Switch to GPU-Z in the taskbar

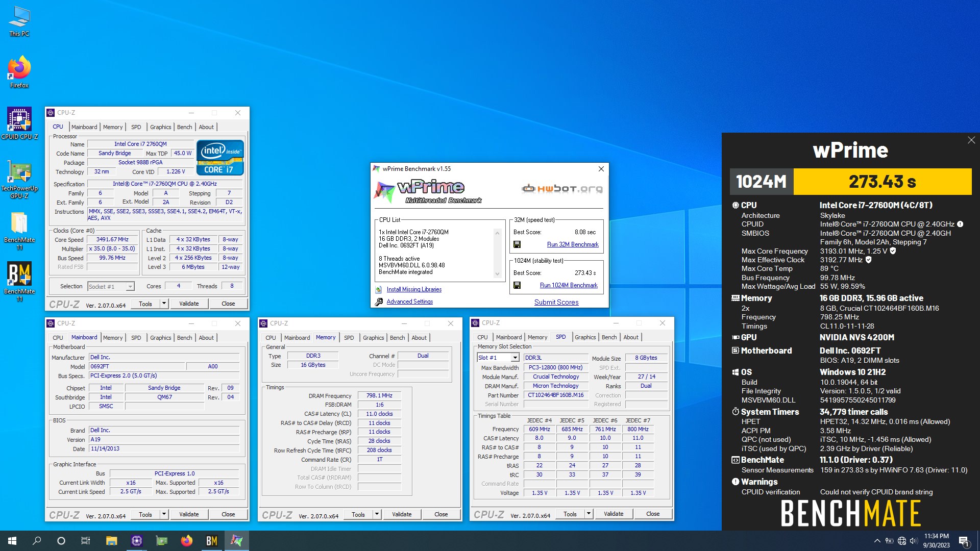161,541
